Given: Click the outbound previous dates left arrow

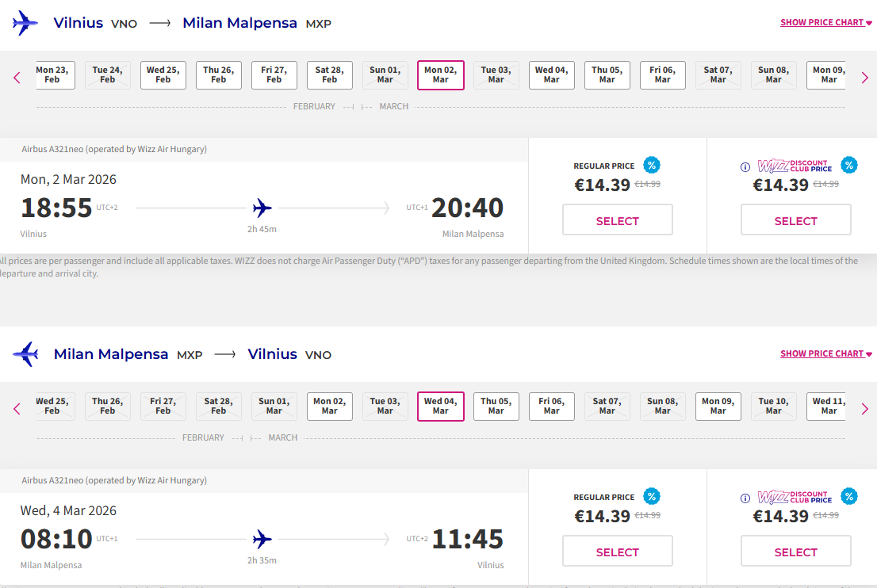Looking at the screenshot, I should point(17,78).
